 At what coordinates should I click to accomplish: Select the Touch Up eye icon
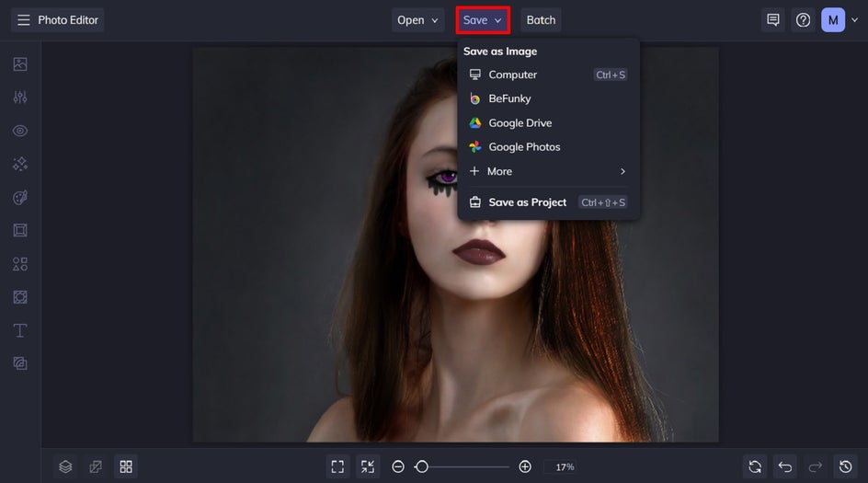click(20, 131)
